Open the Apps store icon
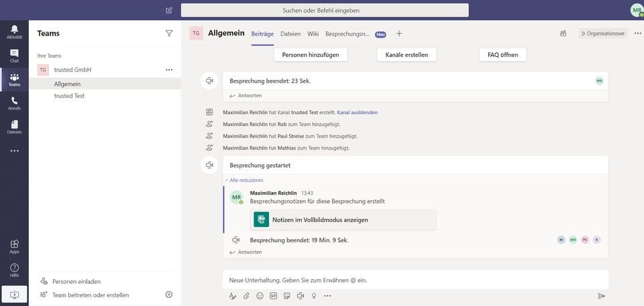644x306 pixels. pos(14,246)
